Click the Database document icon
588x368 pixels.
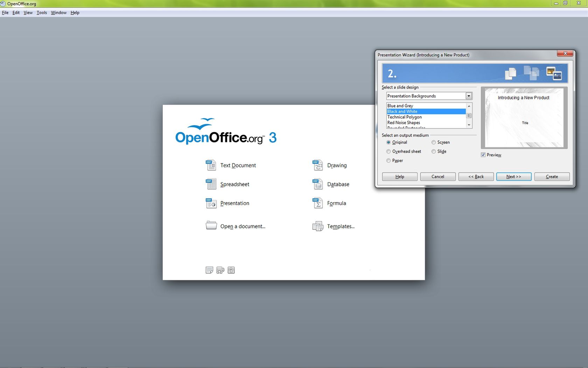tap(317, 184)
